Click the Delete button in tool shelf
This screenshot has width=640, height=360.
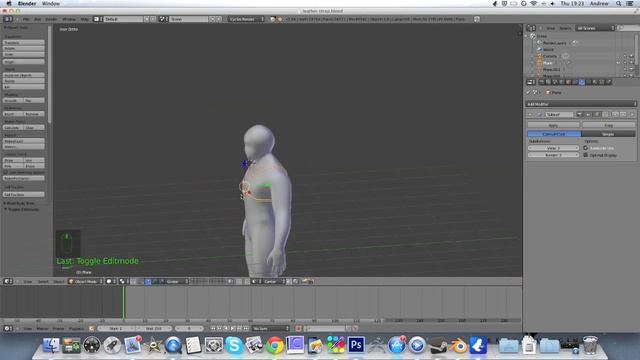24,81
